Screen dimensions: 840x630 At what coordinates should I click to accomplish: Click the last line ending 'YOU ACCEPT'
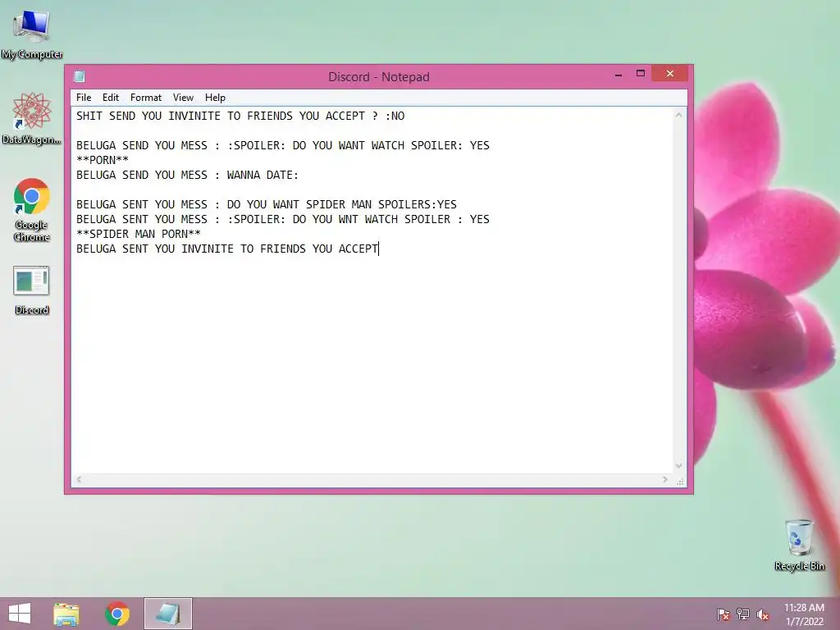(227, 249)
